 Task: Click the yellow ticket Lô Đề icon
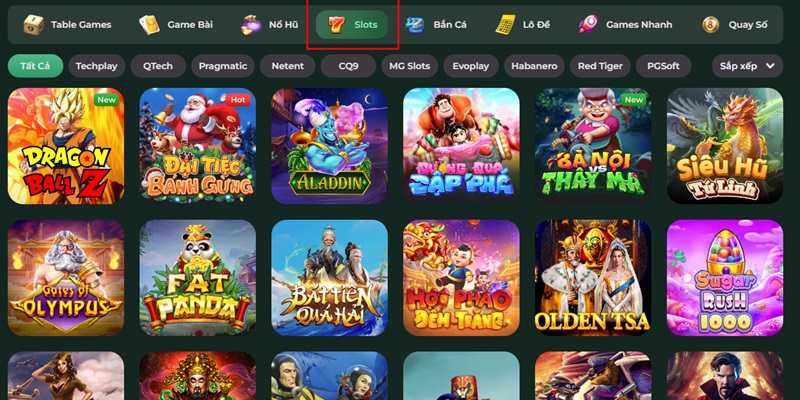click(505, 24)
